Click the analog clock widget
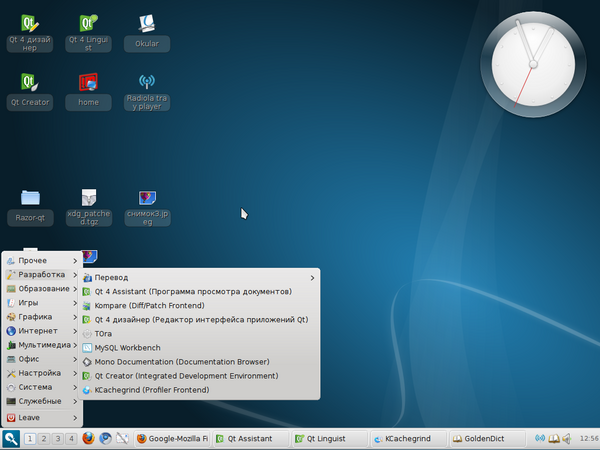This screenshot has width=600, height=450. pyautogui.click(x=533, y=64)
